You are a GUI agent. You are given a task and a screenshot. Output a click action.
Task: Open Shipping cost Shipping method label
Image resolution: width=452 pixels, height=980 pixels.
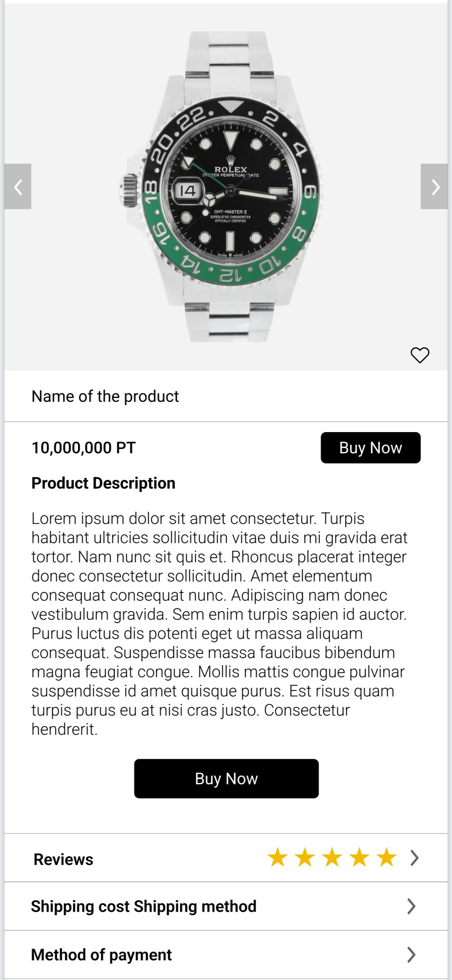[x=144, y=906]
